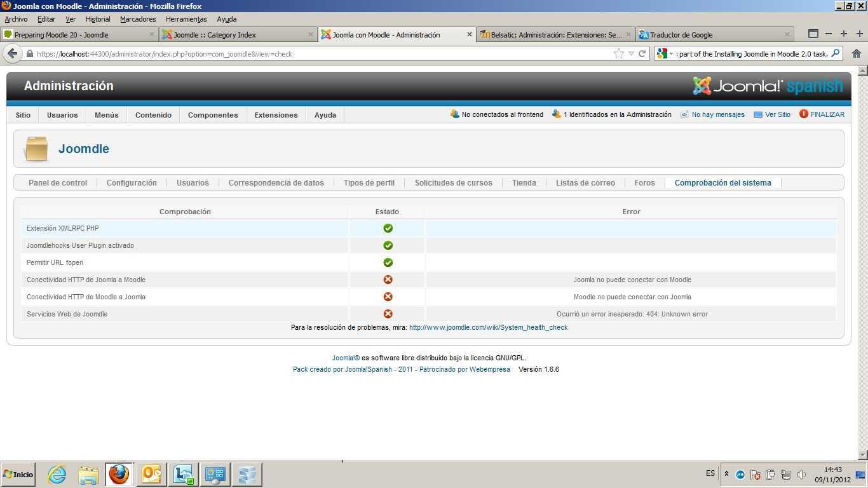Switch to the Preparing Moodle 20 browser tab
The width and height of the screenshot is (868, 488).
pos(79,34)
